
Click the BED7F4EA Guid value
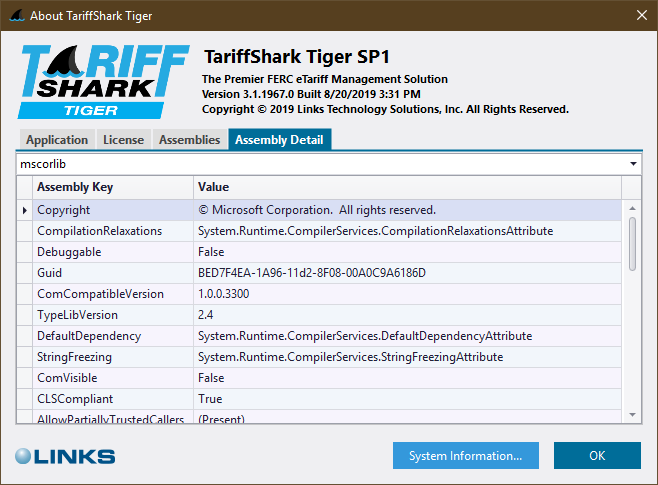[407, 273]
